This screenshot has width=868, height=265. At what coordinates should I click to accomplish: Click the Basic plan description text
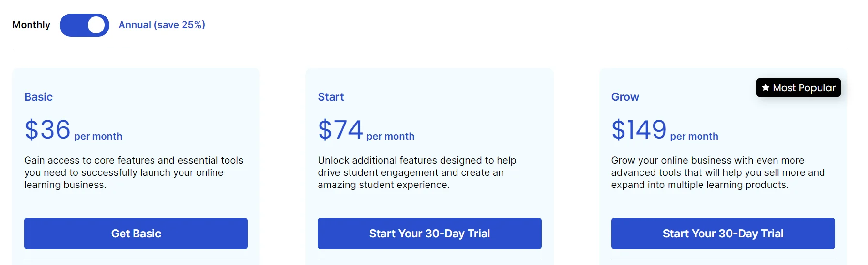[x=134, y=172]
